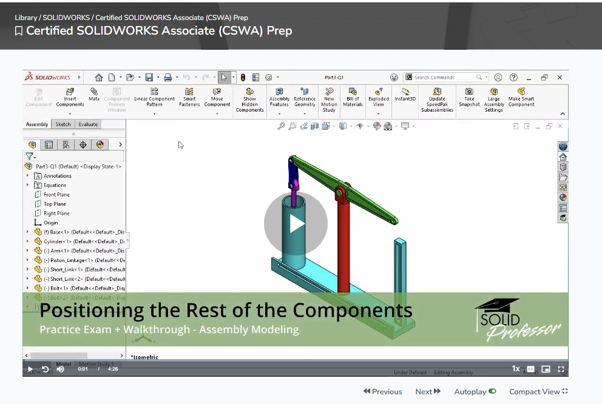Click Insert Components tool
The image size is (602, 404).
click(x=70, y=98)
